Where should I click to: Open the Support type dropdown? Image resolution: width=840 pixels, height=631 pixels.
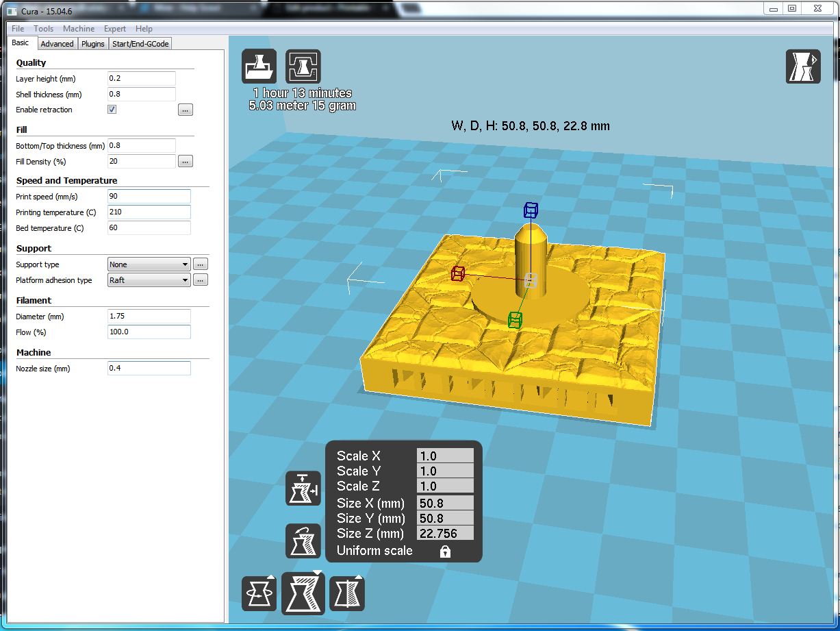click(x=149, y=264)
